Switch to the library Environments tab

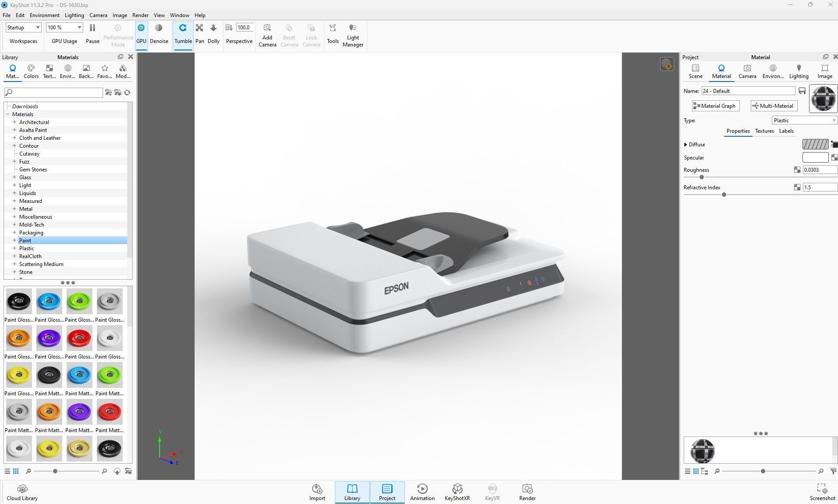click(x=67, y=71)
